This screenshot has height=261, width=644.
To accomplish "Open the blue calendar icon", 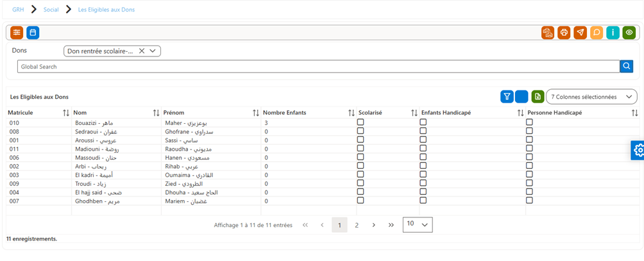I will 33,33.
